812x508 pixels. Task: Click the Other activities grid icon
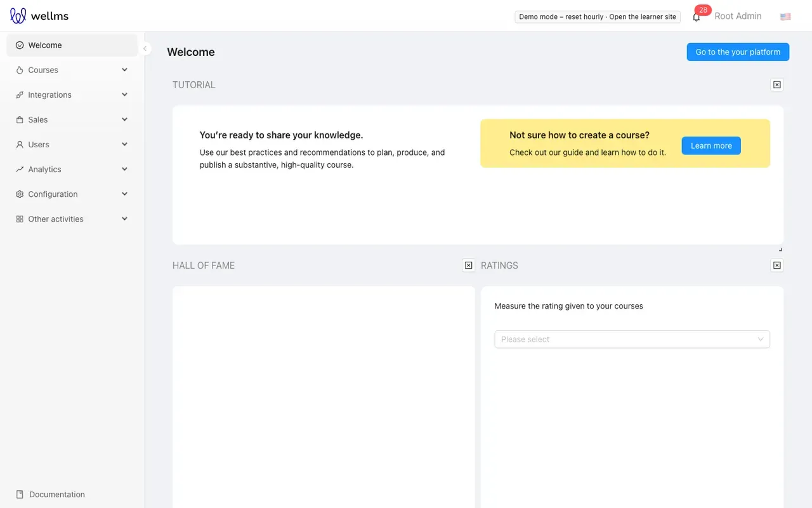pos(20,219)
